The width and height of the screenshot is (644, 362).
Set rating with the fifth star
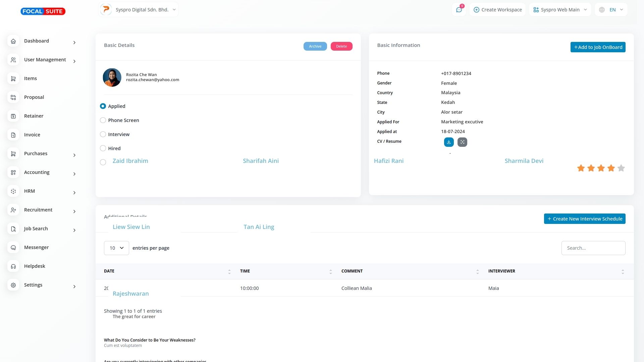click(621, 168)
